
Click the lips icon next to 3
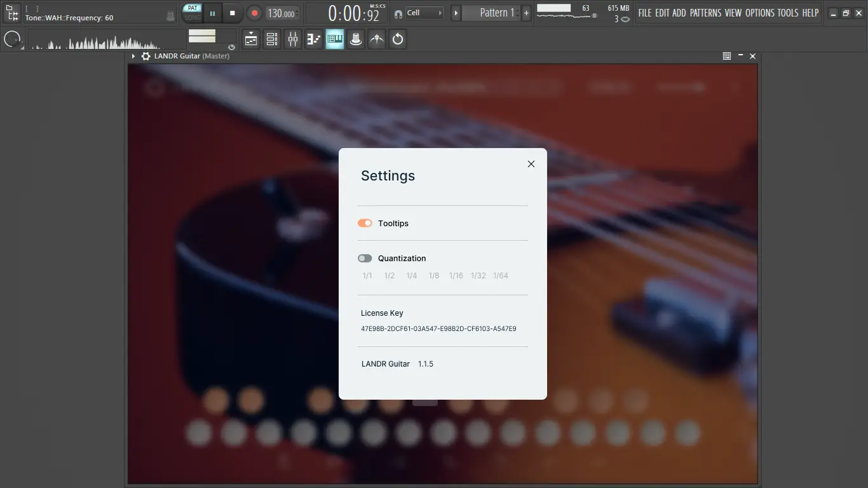point(625,19)
